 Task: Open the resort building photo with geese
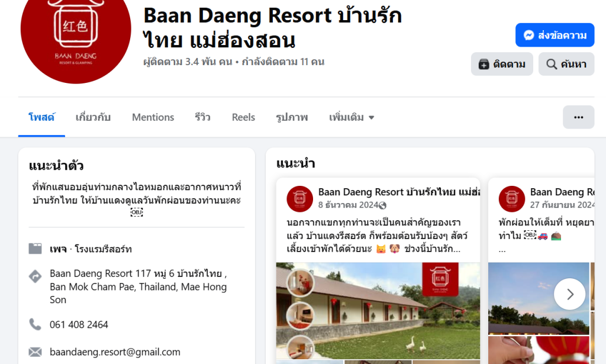click(378, 311)
